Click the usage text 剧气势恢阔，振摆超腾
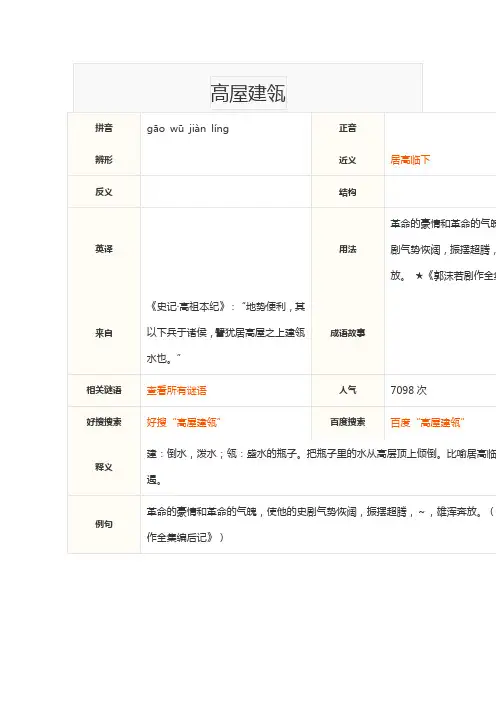The width and height of the screenshot is (496, 702). [443, 249]
